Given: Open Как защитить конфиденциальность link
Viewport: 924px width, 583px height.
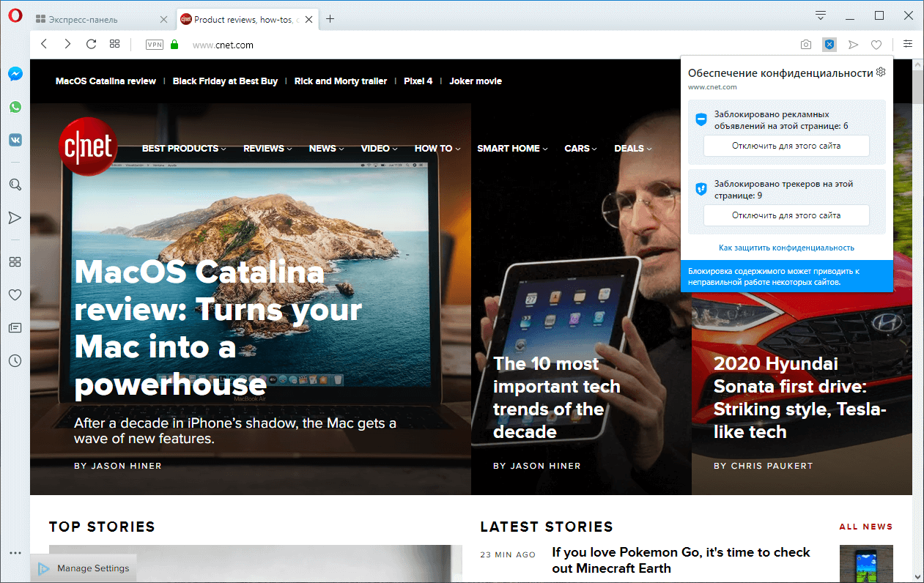Looking at the screenshot, I should (786, 248).
